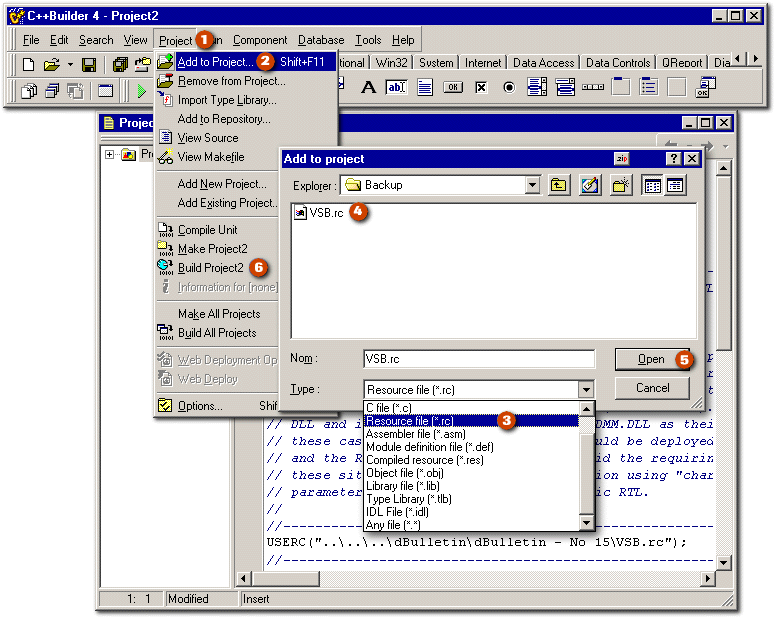Switch to Details view in dialog
The image size is (775, 618).
tap(675, 185)
